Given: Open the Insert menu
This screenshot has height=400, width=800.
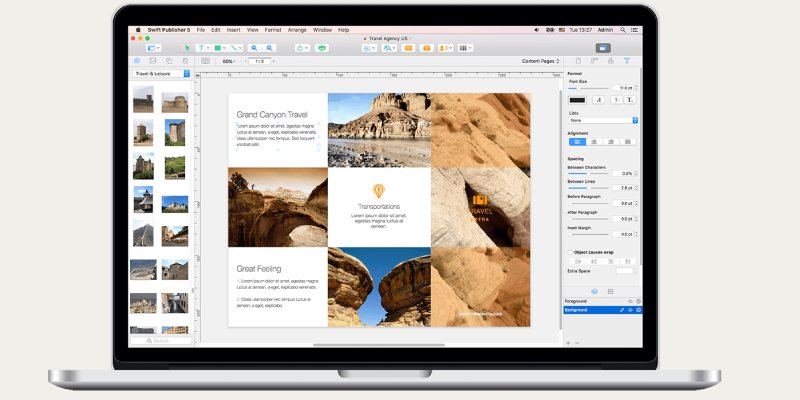Looking at the screenshot, I should tap(234, 30).
